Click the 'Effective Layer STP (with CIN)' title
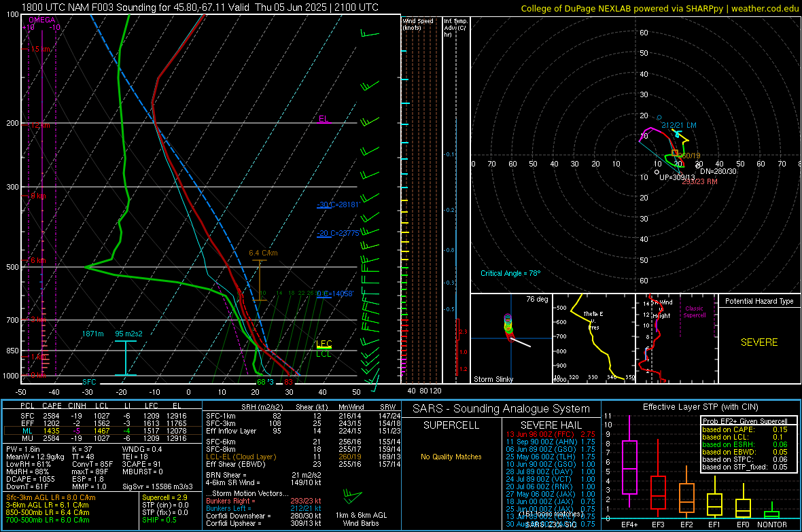The image size is (802, 532). (701, 407)
